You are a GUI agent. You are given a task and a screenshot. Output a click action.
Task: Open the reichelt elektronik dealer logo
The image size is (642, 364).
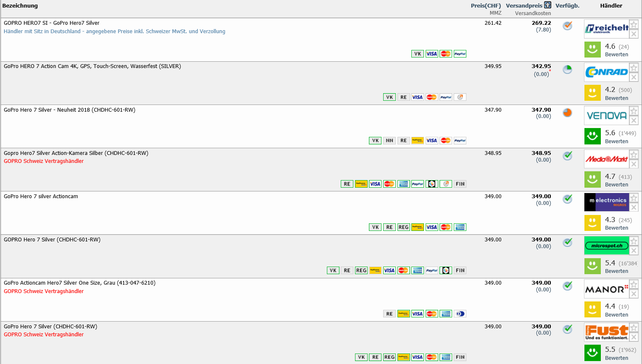(x=607, y=29)
